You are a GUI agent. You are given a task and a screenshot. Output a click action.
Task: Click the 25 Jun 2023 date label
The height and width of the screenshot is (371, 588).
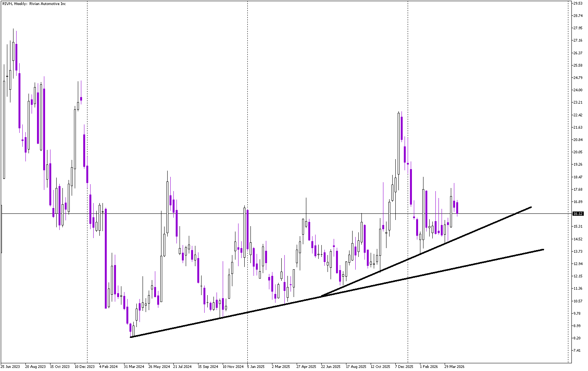10,366
